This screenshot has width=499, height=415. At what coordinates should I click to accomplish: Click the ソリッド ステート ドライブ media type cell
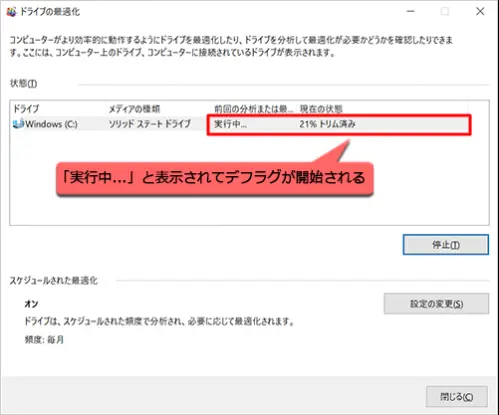click(150, 124)
